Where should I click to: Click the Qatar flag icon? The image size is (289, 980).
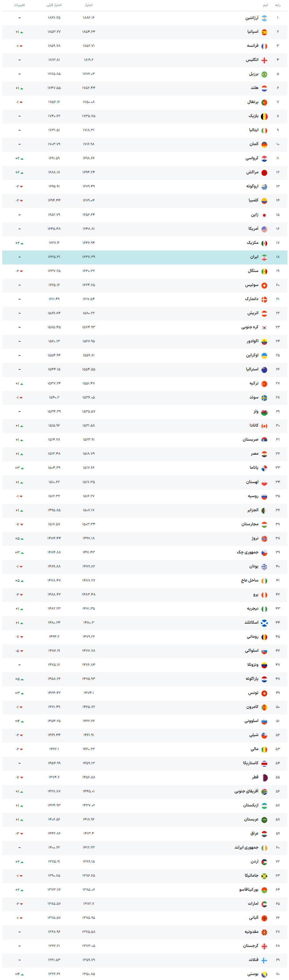click(x=264, y=778)
